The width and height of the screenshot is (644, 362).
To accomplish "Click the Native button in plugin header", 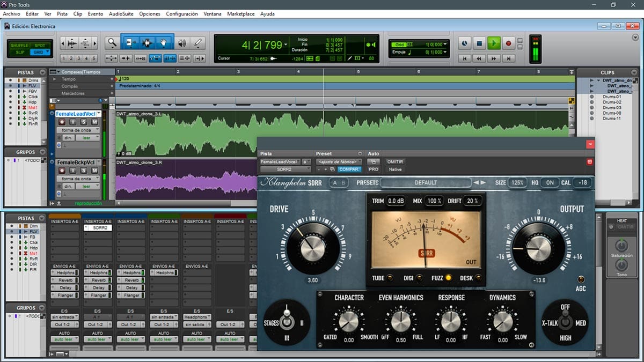I will [x=395, y=169].
